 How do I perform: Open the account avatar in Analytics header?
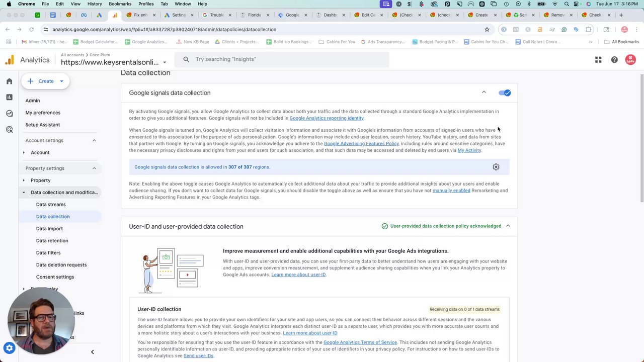[x=630, y=60]
